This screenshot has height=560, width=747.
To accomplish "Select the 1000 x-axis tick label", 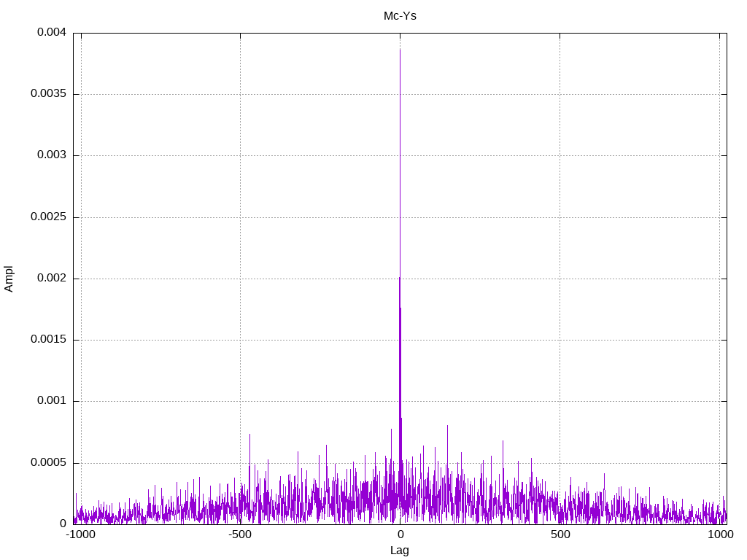I will click(x=720, y=534).
